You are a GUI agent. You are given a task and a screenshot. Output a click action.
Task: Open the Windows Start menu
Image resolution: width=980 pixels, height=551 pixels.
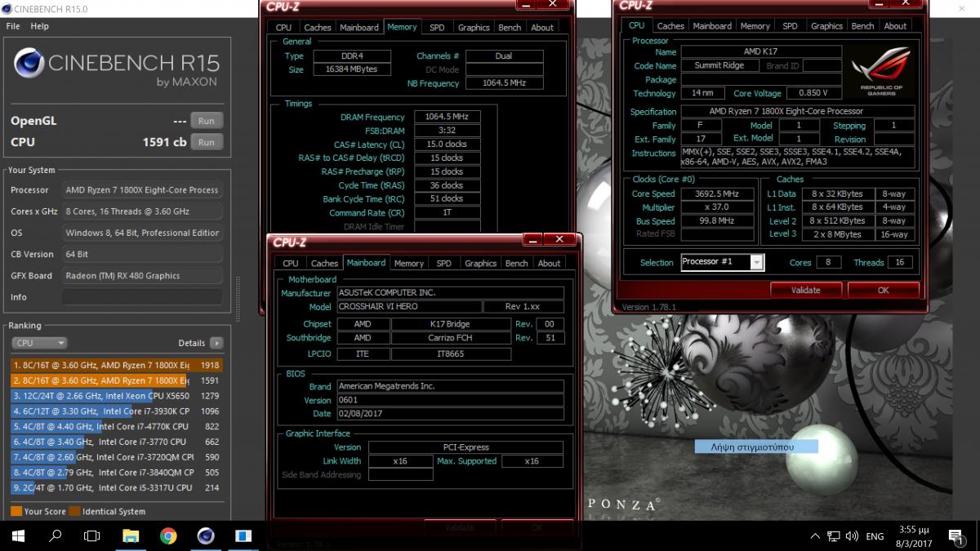tap(18, 536)
